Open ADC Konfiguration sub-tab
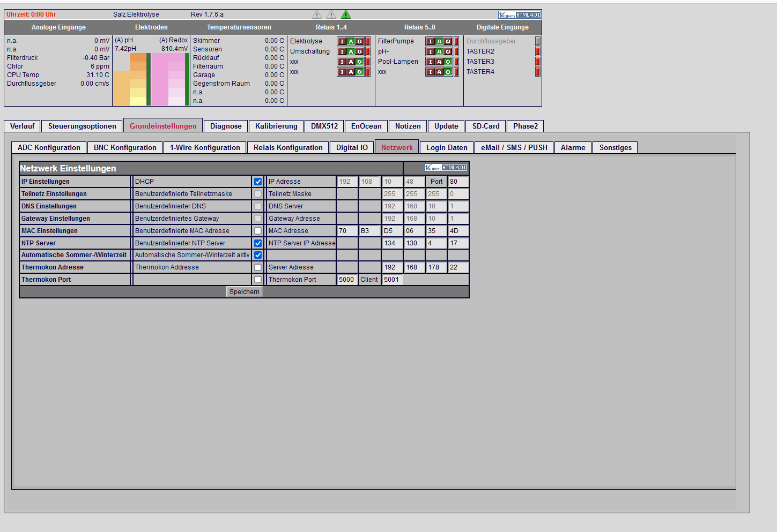Image resolution: width=777 pixels, height=532 pixels. (49, 147)
